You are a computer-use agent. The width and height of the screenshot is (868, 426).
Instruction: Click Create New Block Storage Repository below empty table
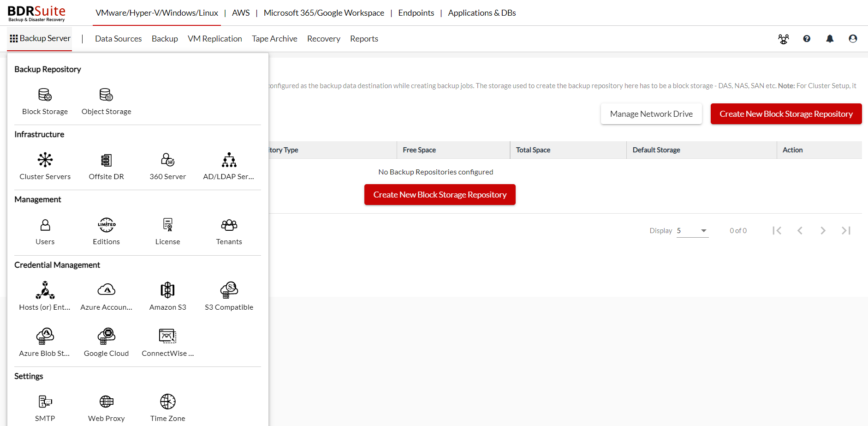click(x=440, y=195)
